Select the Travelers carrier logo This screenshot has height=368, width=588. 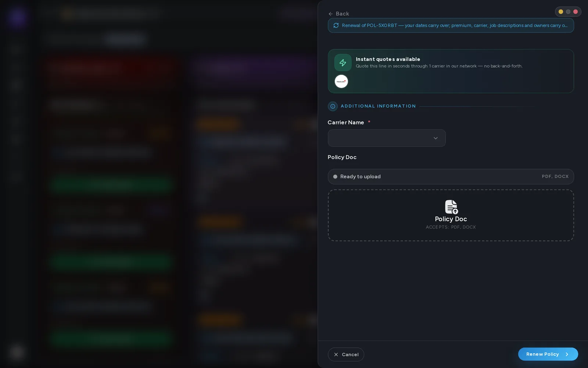click(x=341, y=81)
